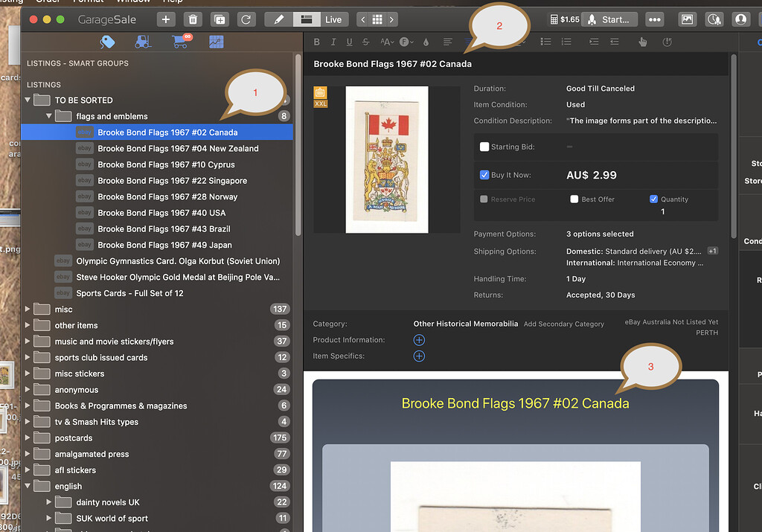Click the Good Till Canceled duration value

(601, 89)
